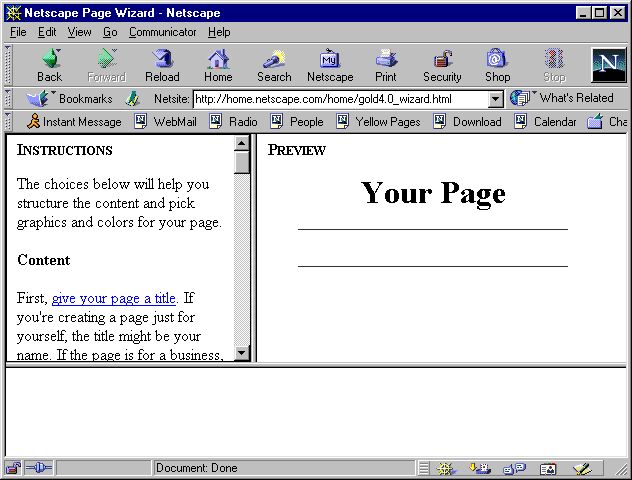The image size is (632, 480).
Task: Click inside the Netsite URL field
Action: point(341,99)
